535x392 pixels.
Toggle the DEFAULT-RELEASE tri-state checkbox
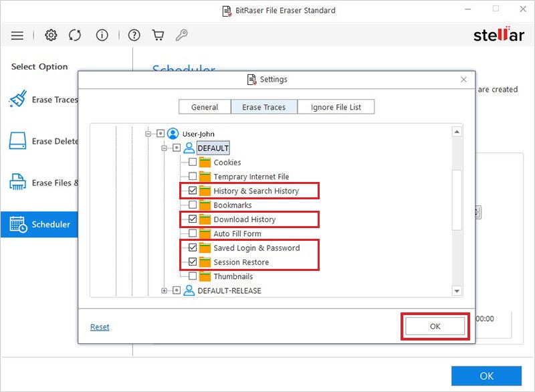[177, 290]
